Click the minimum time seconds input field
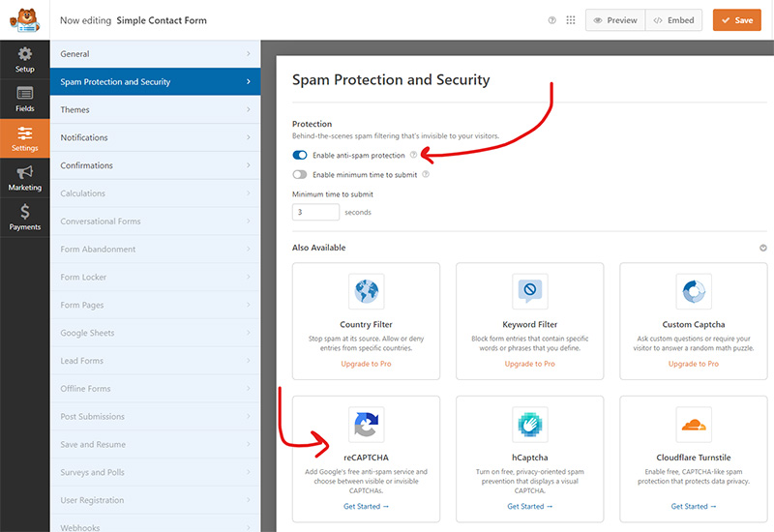 coord(315,212)
